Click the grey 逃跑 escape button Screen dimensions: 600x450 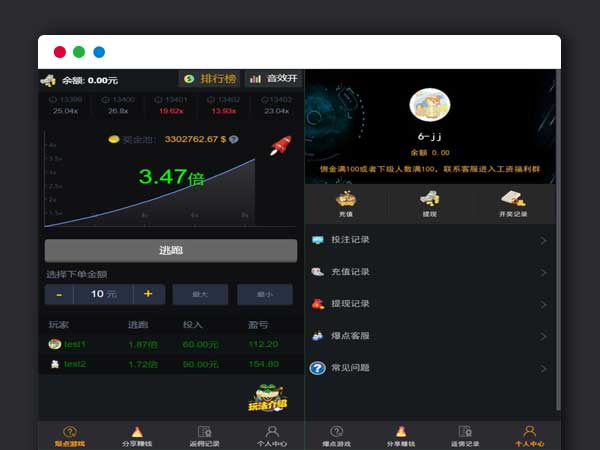tap(171, 251)
